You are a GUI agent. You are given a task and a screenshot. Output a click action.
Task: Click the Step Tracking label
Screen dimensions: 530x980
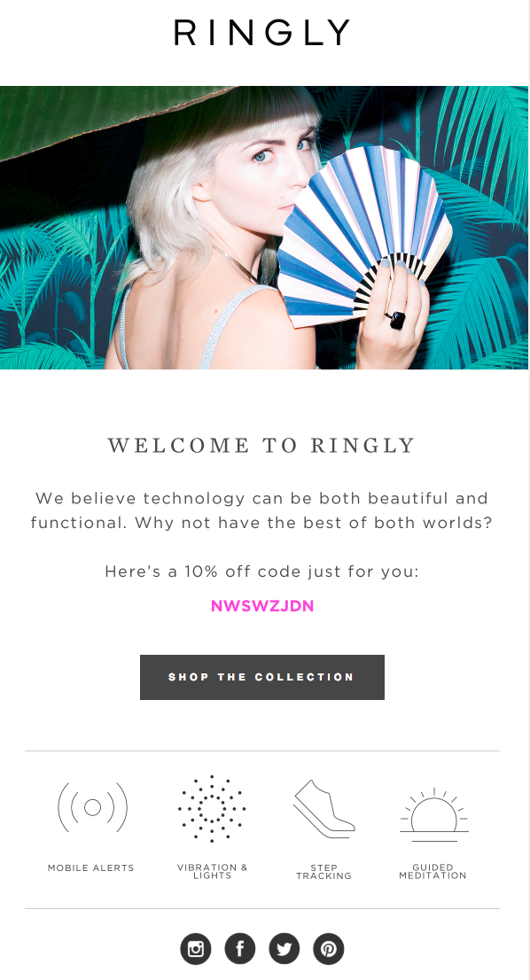(323, 871)
